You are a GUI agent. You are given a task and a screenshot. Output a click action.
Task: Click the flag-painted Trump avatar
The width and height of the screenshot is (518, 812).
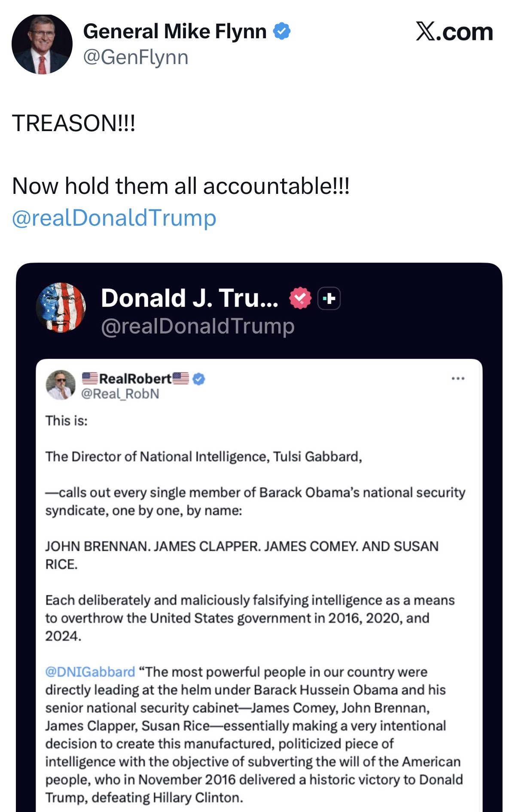61,307
